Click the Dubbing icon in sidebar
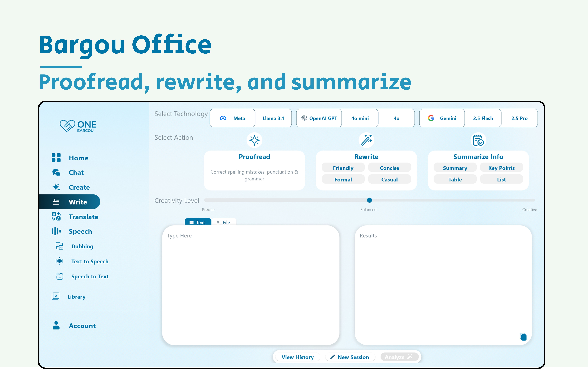588x369 pixels. click(x=59, y=246)
